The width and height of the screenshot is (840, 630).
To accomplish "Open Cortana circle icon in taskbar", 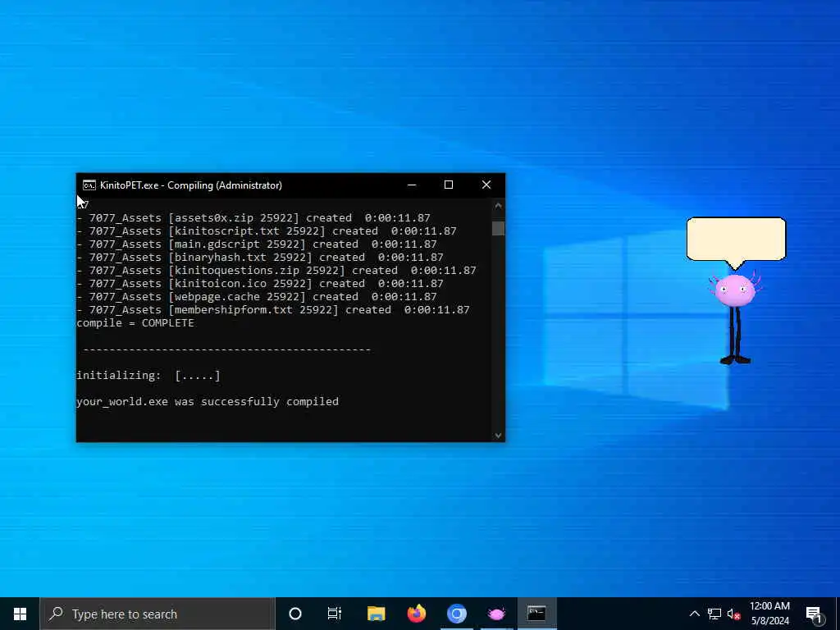I will (295, 614).
